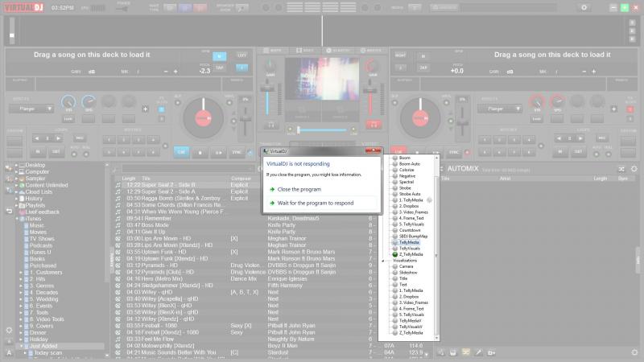Image resolution: width=644 pixels, height=362 pixels.
Task: Open VirtualDJ settings gear icon
Action: pyautogui.click(x=584, y=7)
